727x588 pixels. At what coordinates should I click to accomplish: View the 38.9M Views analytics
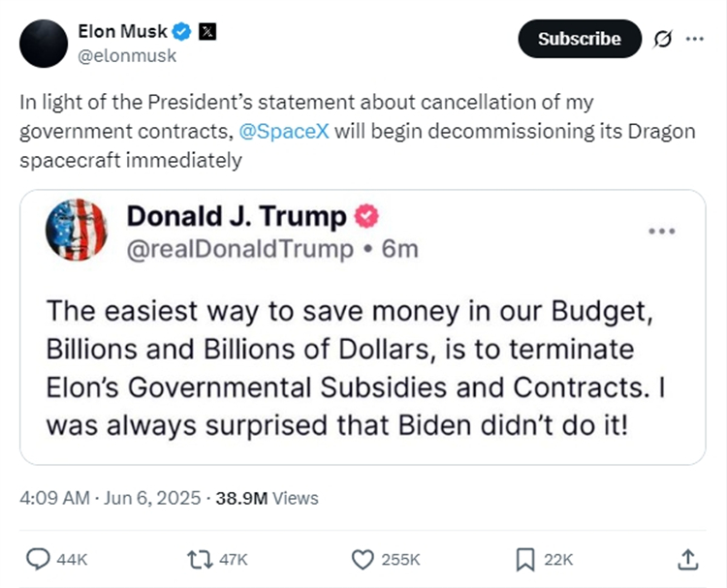tap(267, 498)
